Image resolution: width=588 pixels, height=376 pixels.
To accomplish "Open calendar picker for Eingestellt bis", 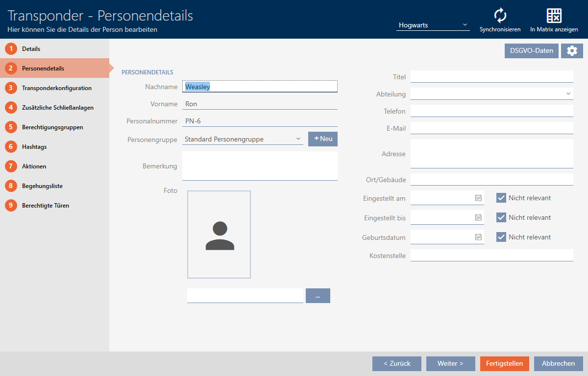I will coord(478,217).
